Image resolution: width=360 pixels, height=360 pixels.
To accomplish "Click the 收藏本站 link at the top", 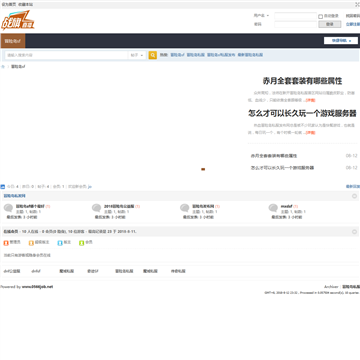I will (x=25, y=4).
